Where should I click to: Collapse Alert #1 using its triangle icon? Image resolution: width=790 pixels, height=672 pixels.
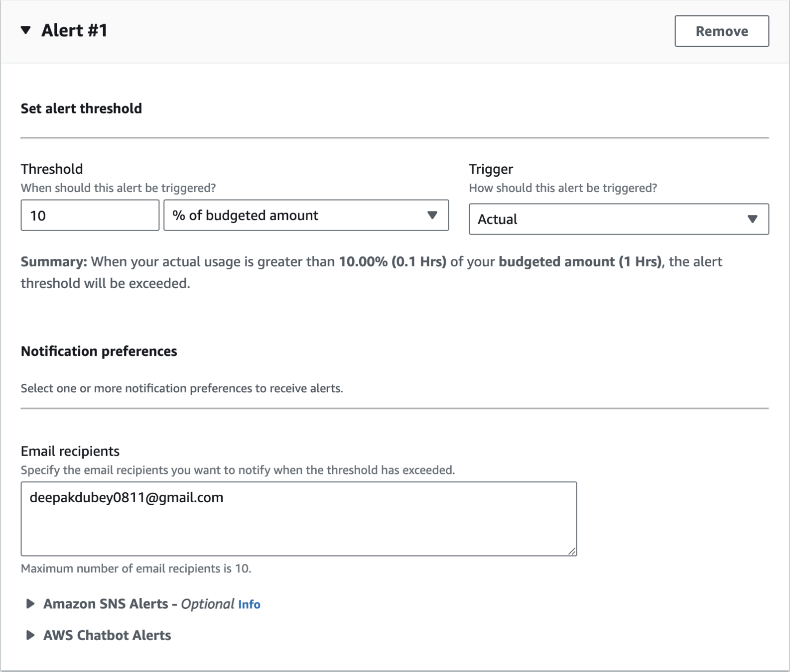tap(26, 30)
